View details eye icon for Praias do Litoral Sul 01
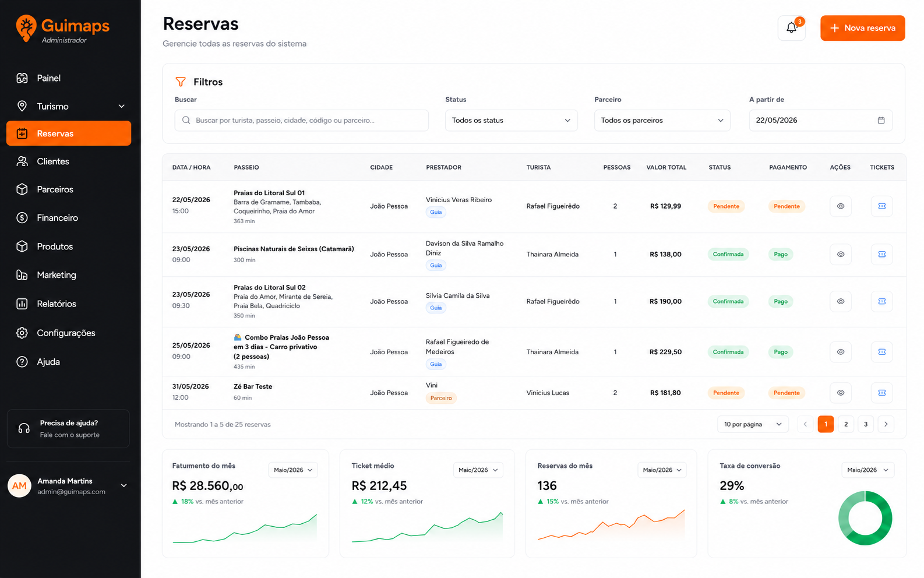This screenshot has width=924, height=578. 841,206
